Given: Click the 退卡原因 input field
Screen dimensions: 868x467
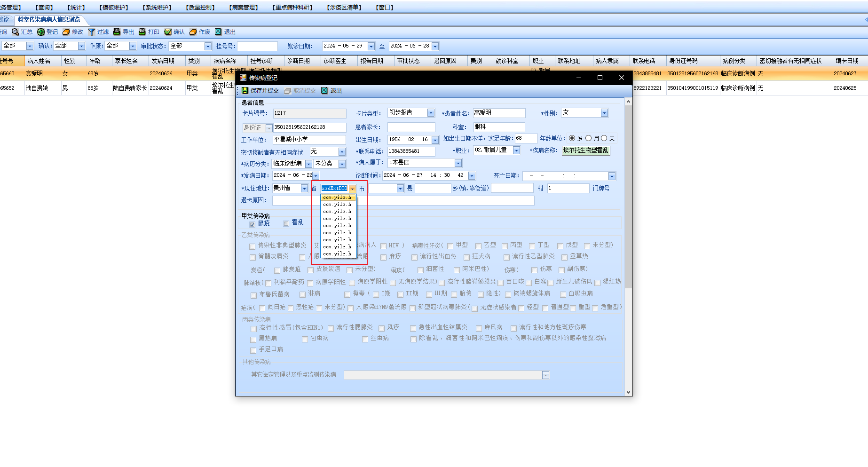Looking at the screenshot, I should [403, 200].
